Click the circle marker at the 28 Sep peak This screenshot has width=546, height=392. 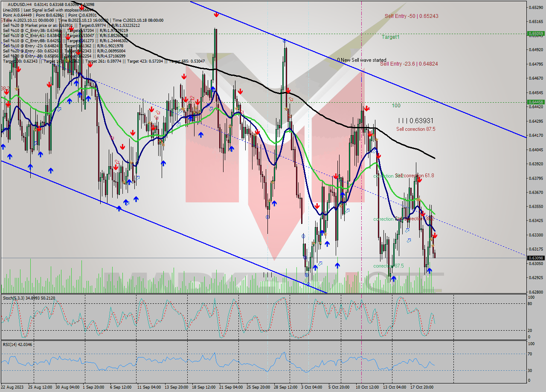285,41
